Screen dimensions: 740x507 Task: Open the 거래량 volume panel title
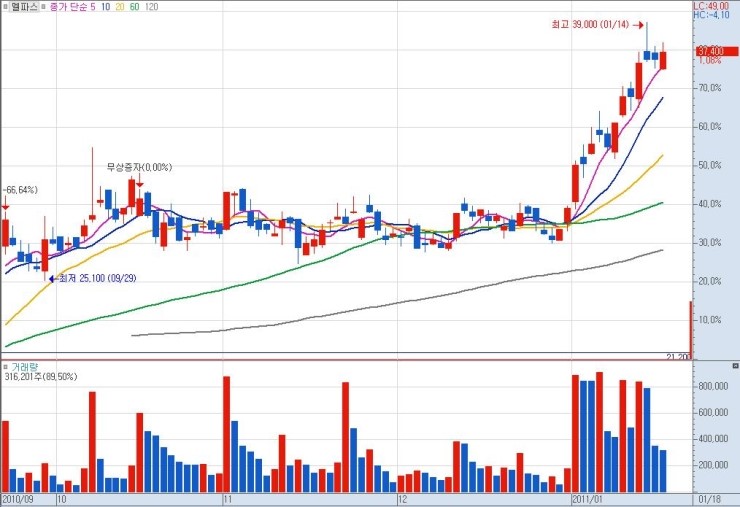pyautogui.click(x=22, y=367)
